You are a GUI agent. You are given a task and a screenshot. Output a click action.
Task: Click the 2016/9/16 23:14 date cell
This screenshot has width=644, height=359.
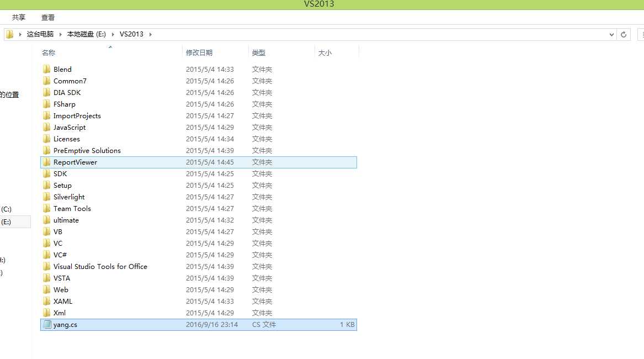point(212,324)
